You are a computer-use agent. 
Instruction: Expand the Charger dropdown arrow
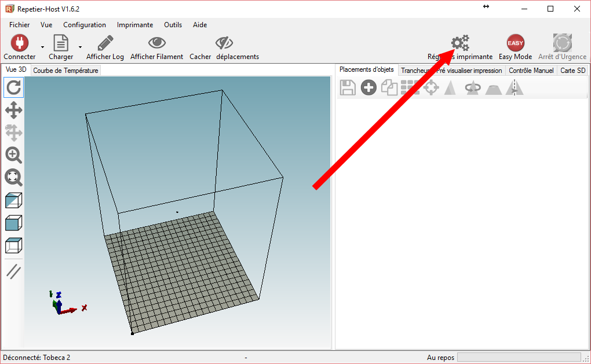[x=81, y=47]
